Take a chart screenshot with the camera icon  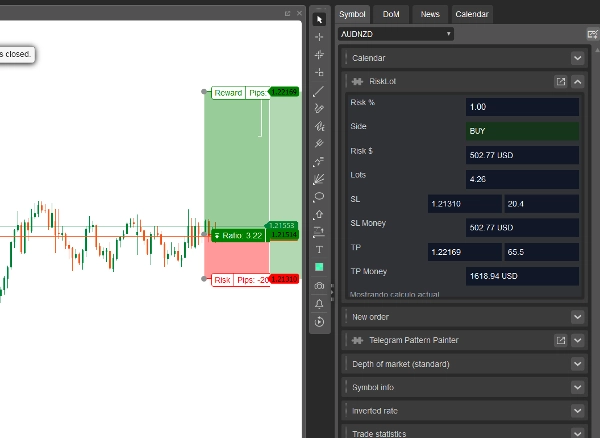click(319, 286)
